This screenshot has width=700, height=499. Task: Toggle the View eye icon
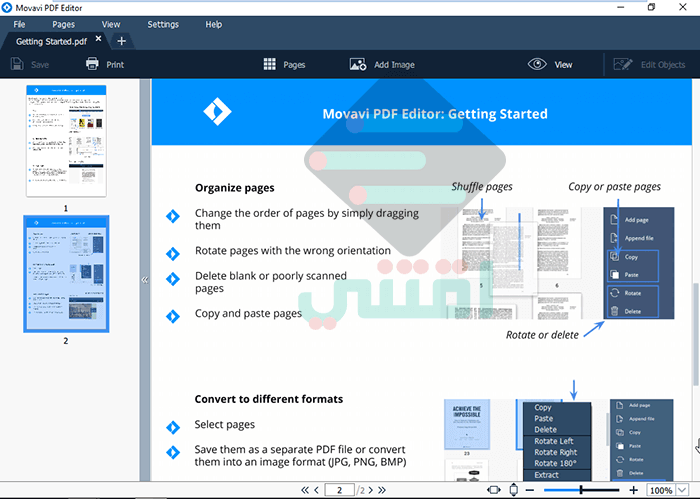[x=537, y=64]
